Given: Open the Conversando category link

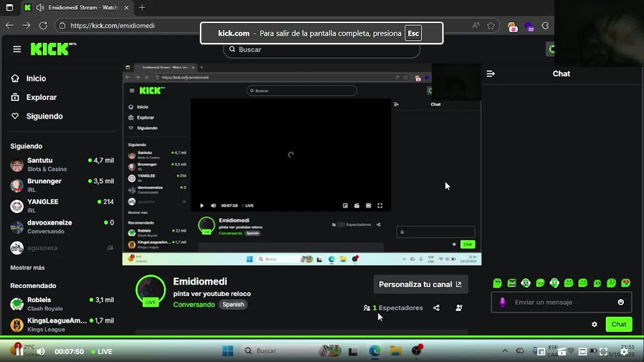Looking at the screenshot, I should [x=194, y=305].
